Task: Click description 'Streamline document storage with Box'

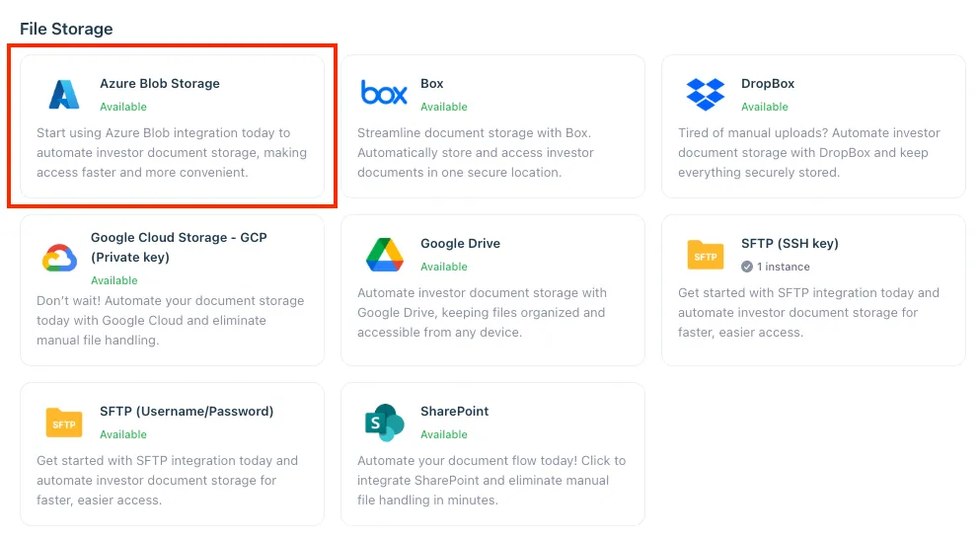Action: click(475, 153)
